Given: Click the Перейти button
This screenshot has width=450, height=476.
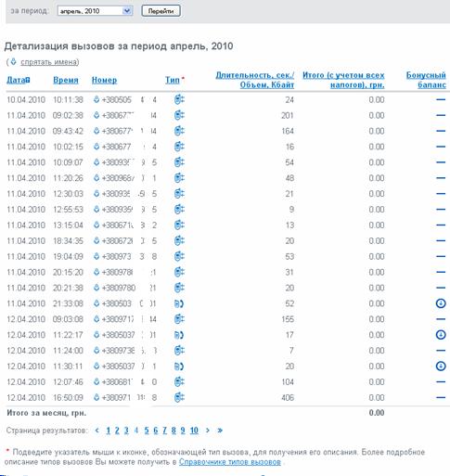Looking at the screenshot, I should pyautogui.click(x=161, y=11).
